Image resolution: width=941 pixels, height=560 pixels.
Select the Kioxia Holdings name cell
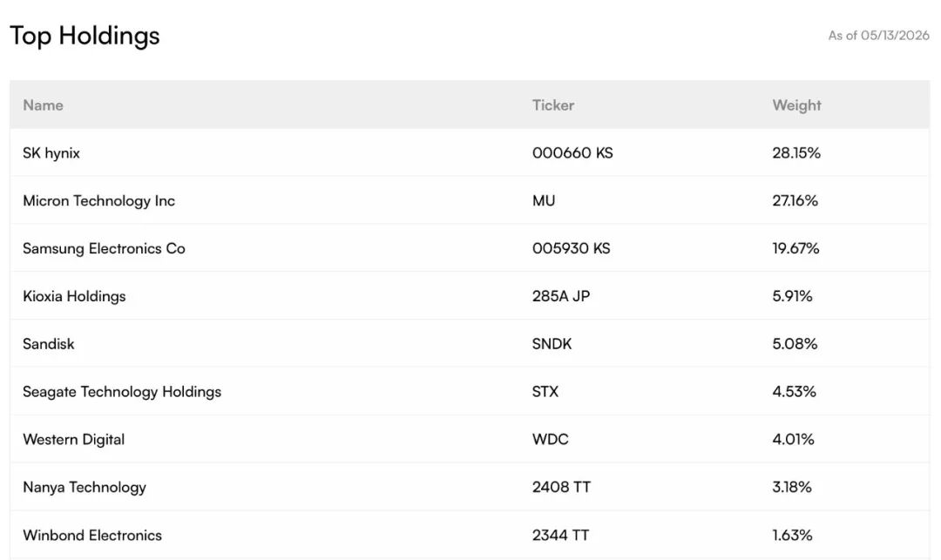tap(74, 296)
